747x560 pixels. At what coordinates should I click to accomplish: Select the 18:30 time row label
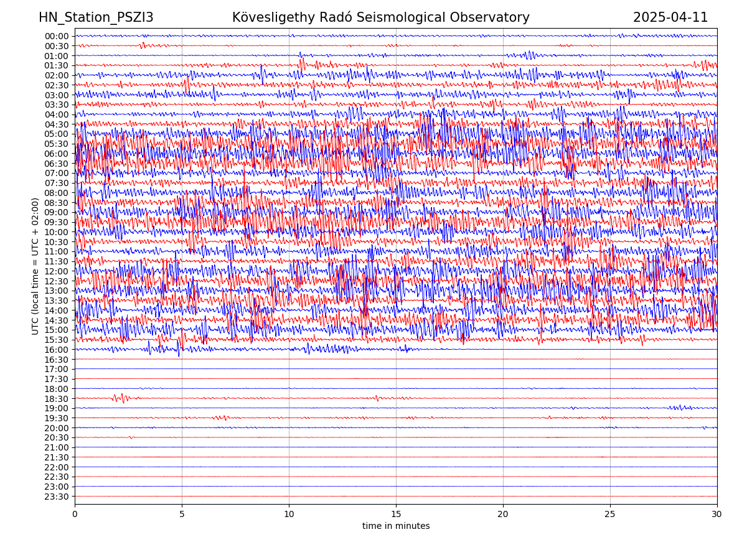[x=57, y=399]
